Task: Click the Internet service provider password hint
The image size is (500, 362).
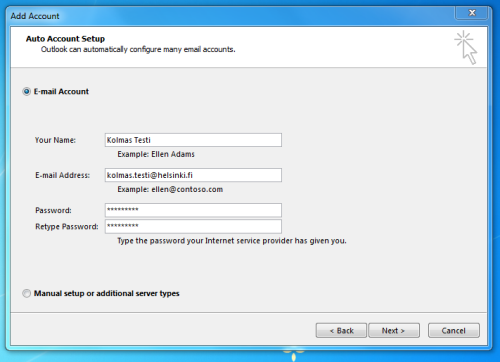Action: pyautogui.click(x=232, y=241)
